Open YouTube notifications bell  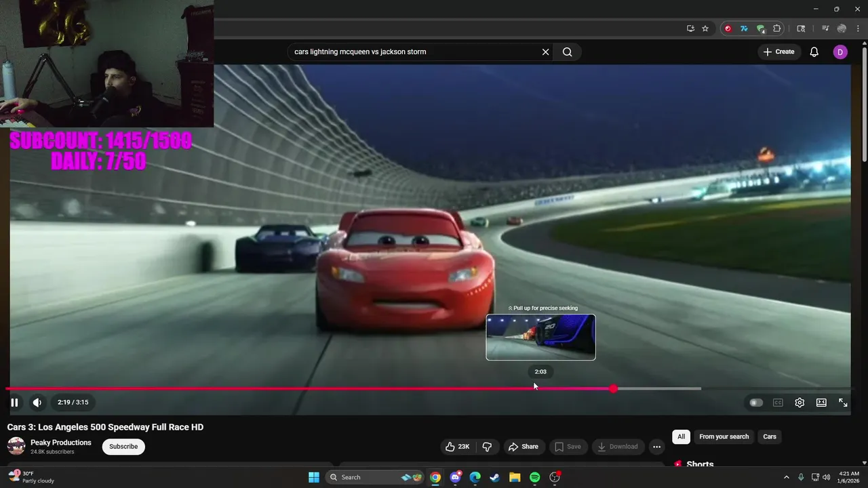coord(814,52)
